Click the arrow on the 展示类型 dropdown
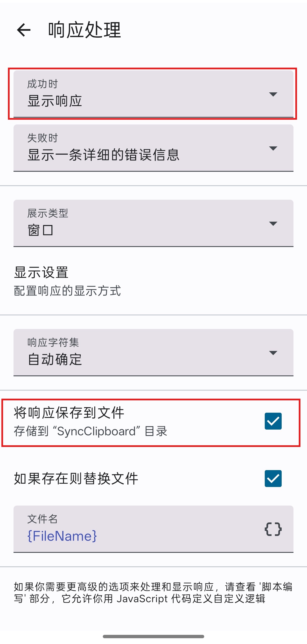This screenshot has height=644, width=307. [273, 223]
